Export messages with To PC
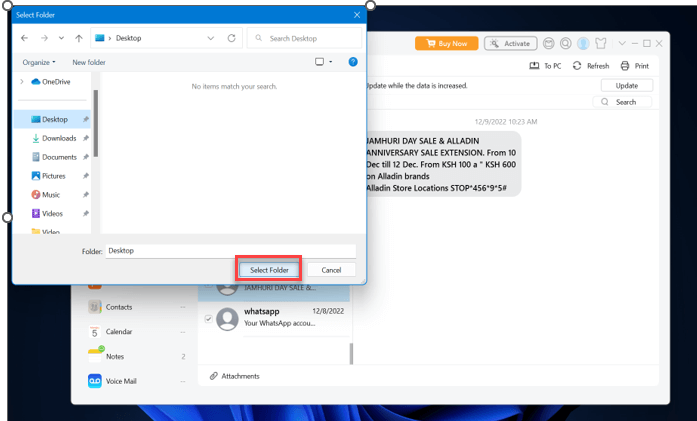The height and width of the screenshot is (421, 697). [x=545, y=66]
